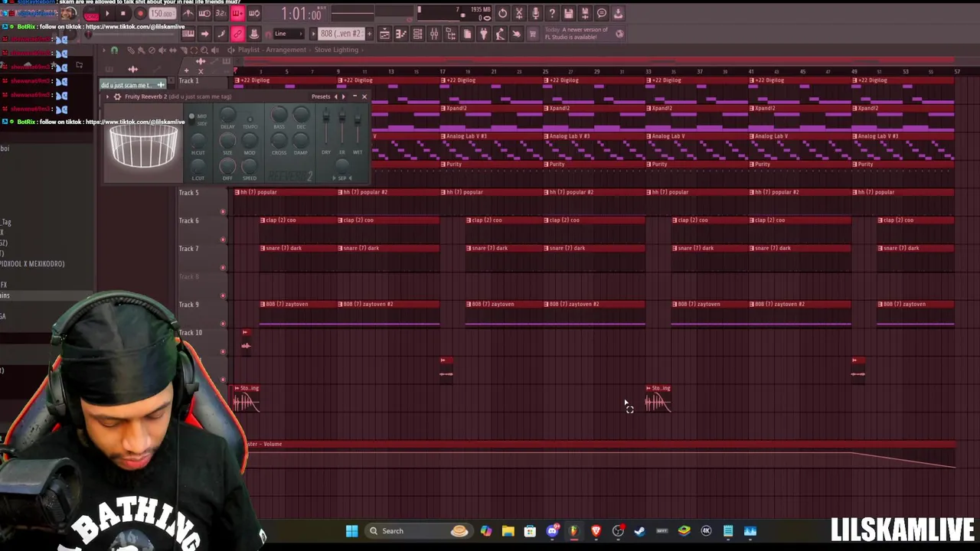Open Discord from the taskbar
Viewport: 980px width, 551px height.
[x=552, y=531]
